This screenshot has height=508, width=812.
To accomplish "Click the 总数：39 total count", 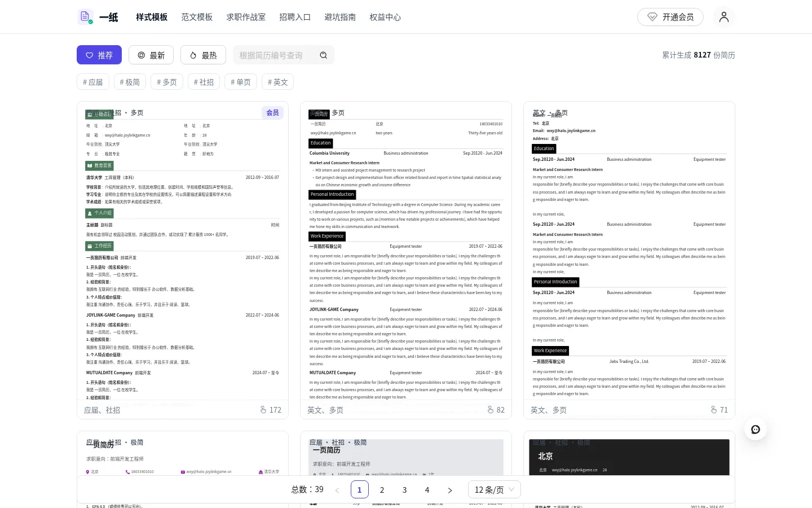I will coord(307,489).
